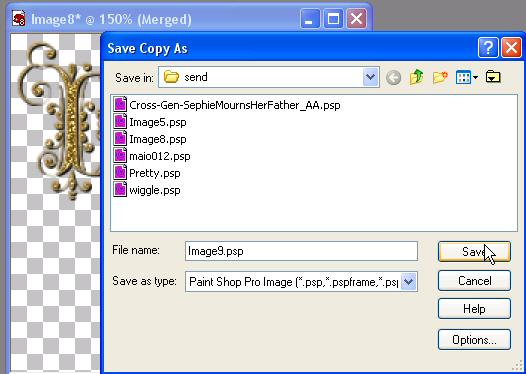The image size is (526, 374).
Task: Click the folder tools icon beside View menu
Action: pos(493,77)
